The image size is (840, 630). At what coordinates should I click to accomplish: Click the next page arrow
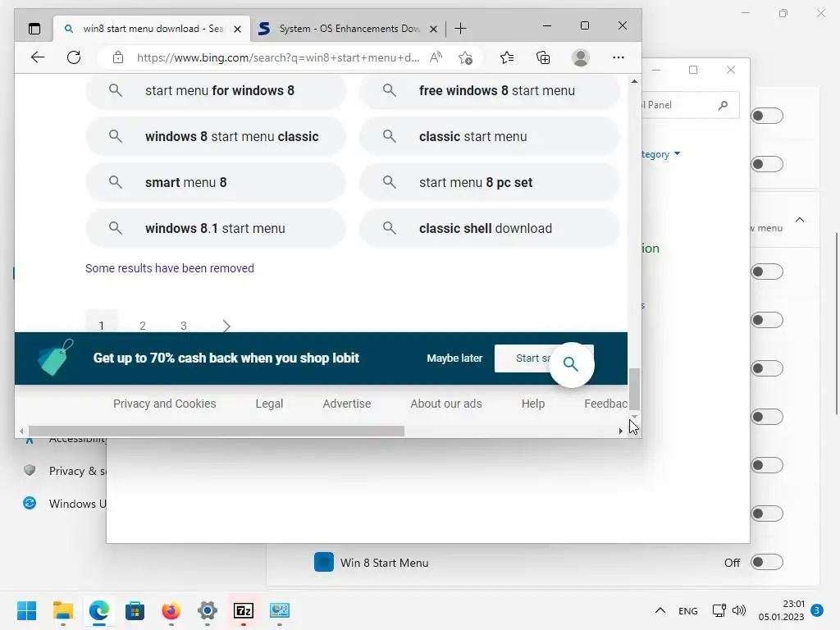point(226,325)
